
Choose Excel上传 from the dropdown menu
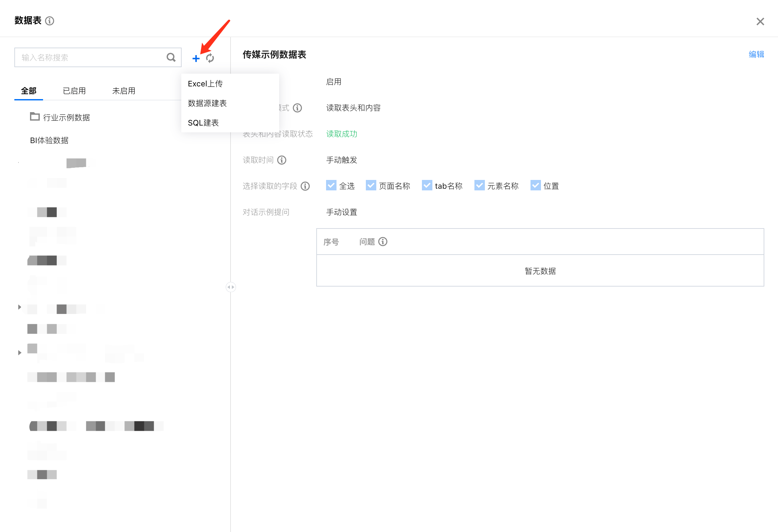[205, 84]
